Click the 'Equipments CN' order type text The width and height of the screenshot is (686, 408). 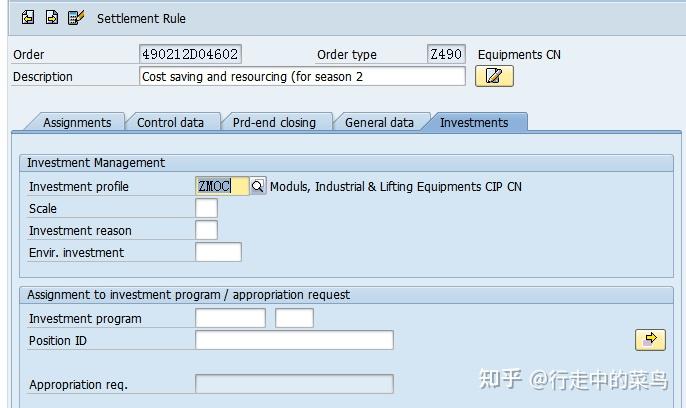point(519,55)
